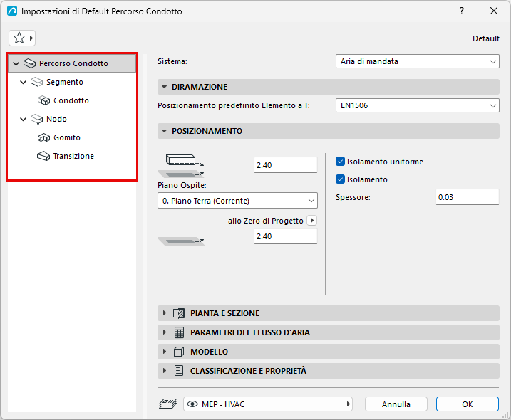Click the Condotto duct icon in tree
Screen dimensions: 511x420
tap(43, 100)
